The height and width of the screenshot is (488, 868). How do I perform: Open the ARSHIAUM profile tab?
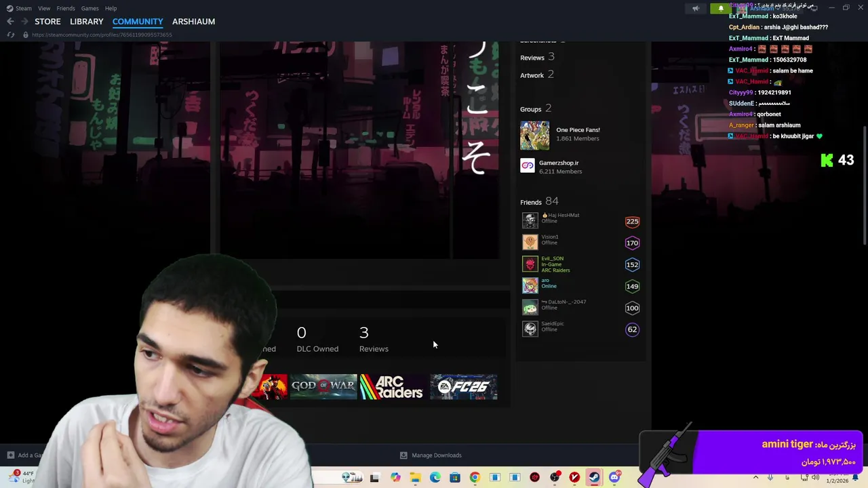point(193,22)
